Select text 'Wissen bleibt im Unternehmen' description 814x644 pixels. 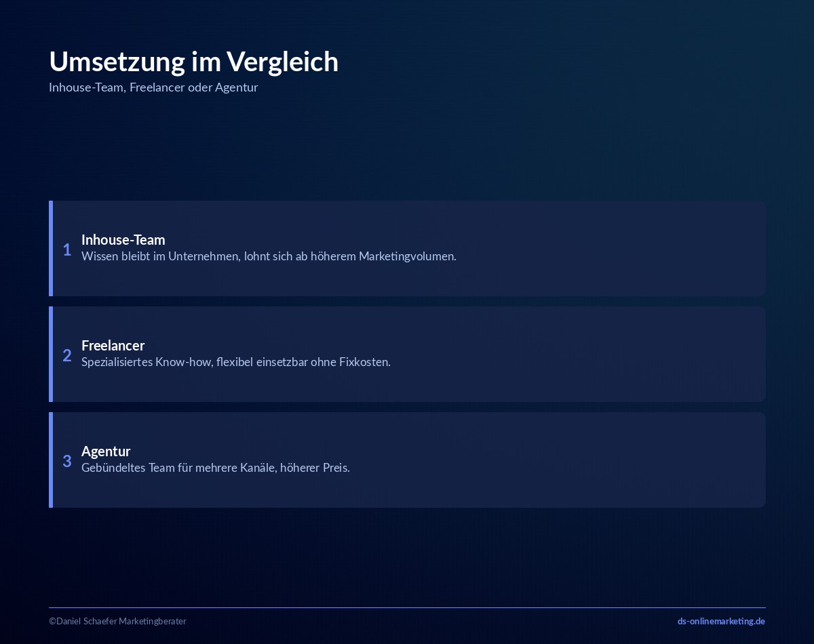click(x=269, y=256)
